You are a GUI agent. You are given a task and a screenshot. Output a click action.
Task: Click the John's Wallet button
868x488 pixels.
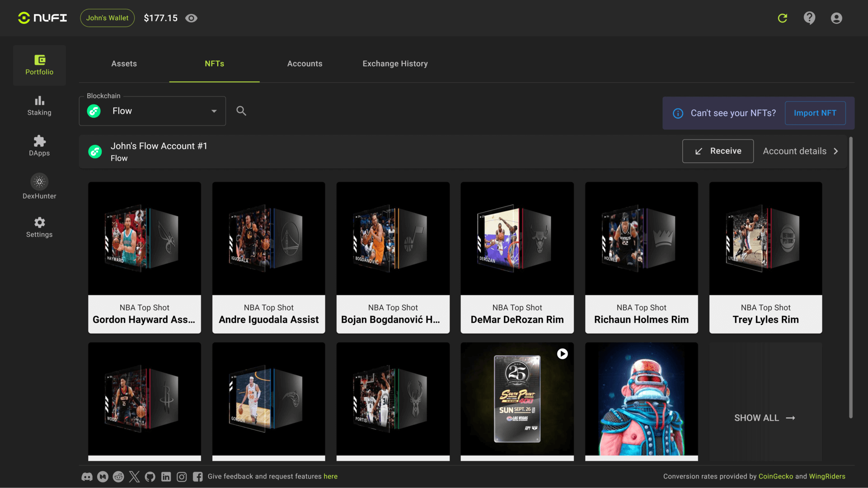[108, 18]
